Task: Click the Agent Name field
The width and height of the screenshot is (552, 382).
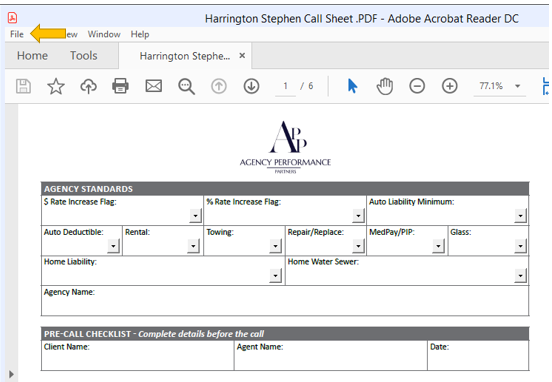Action: point(331,355)
